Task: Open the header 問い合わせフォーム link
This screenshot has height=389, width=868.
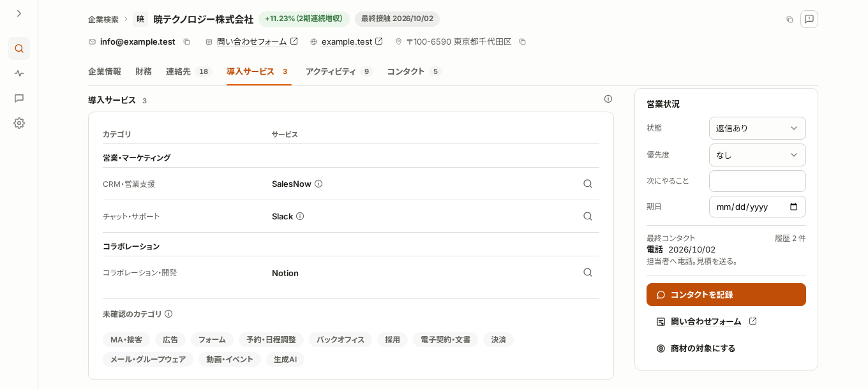Action: click(257, 41)
